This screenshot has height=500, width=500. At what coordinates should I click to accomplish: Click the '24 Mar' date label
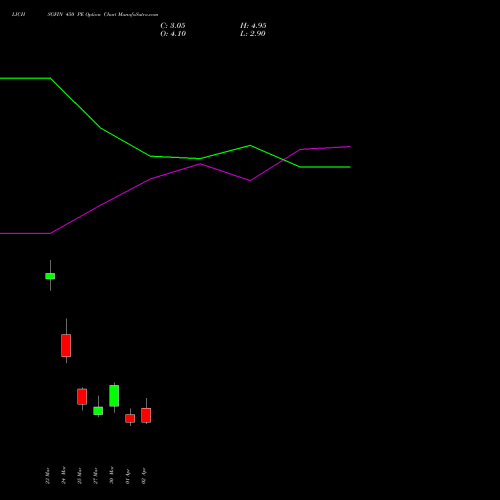click(x=64, y=475)
